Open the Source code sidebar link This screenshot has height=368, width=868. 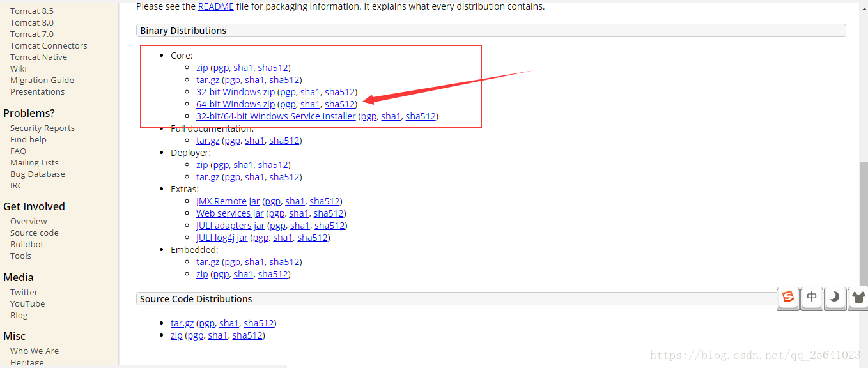click(x=35, y=233)
